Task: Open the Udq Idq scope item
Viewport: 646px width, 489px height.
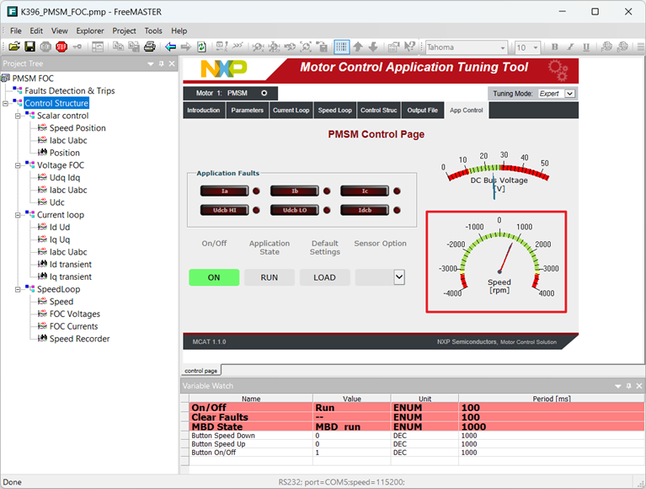Action: click(x=65, y=178)
